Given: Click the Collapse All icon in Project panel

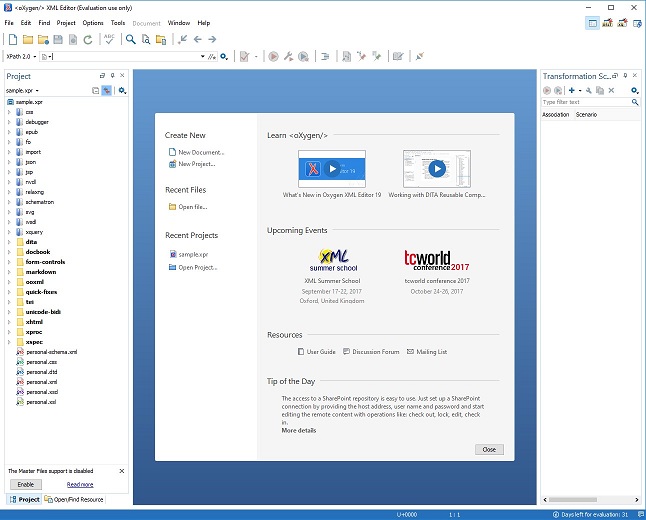Looking at the screenshot, I should pos(96,90).
